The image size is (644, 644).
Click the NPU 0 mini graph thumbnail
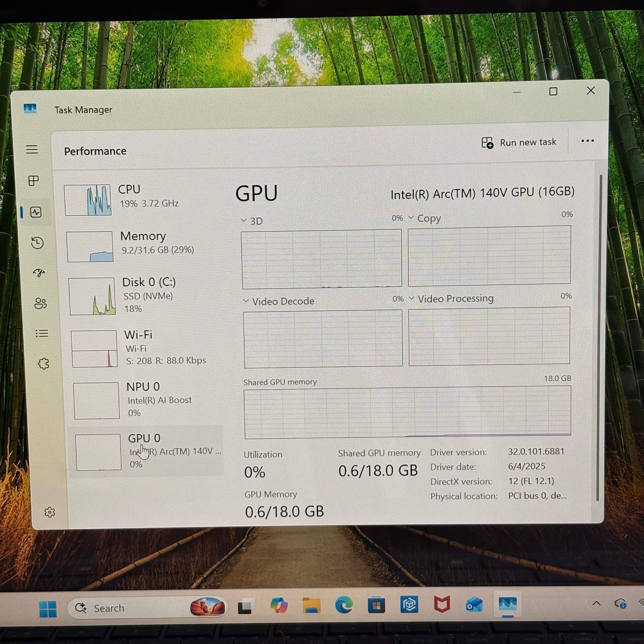click(x=97, y=400)
